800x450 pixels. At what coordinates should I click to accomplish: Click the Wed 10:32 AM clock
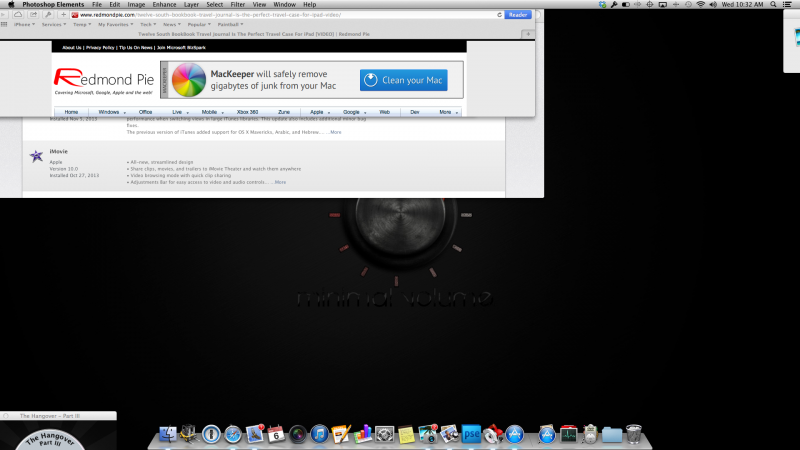coord(742,4)
